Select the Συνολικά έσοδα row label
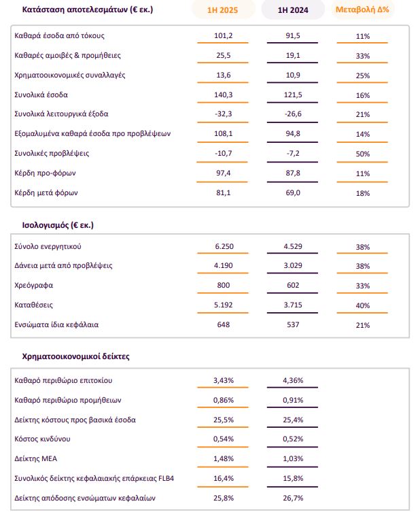Image resolution: width=420 pixels, height=523 pixels. [x=41, y=94]
